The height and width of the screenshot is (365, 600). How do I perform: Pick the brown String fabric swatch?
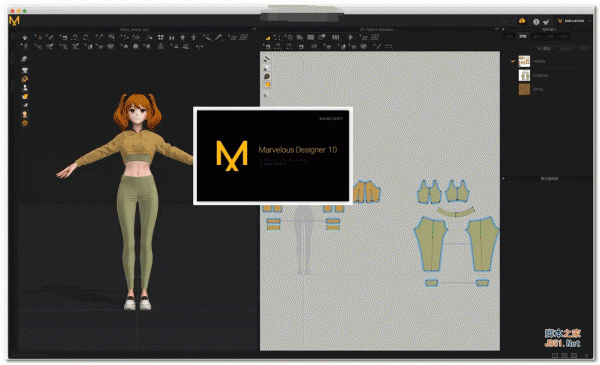click(x=524, y=89)
